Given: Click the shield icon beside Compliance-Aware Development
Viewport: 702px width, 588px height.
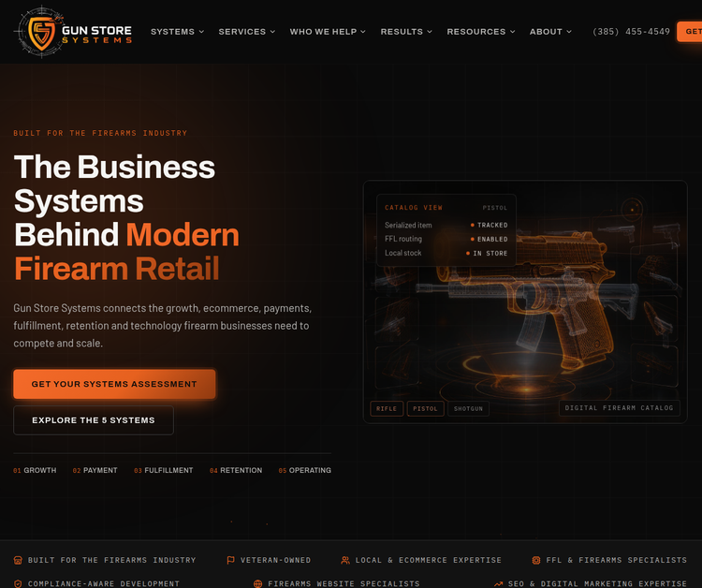Looking at the screenshot, I should (18, 584).
